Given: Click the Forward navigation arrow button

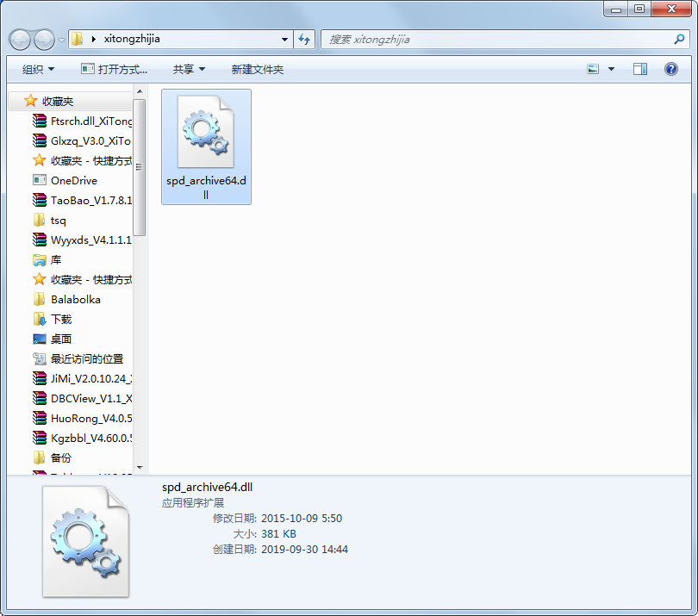Looking at the screenshot, I should [44, 40].
